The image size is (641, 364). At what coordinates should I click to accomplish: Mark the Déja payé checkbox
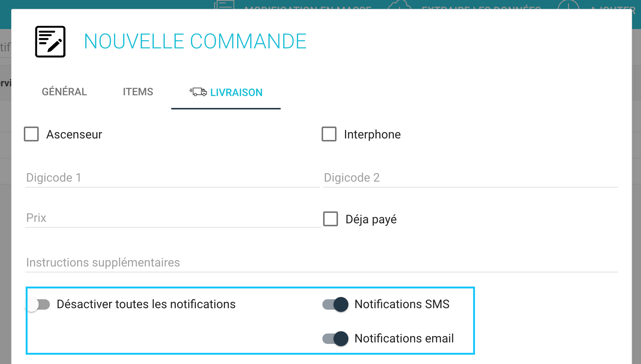pos(331,219)
